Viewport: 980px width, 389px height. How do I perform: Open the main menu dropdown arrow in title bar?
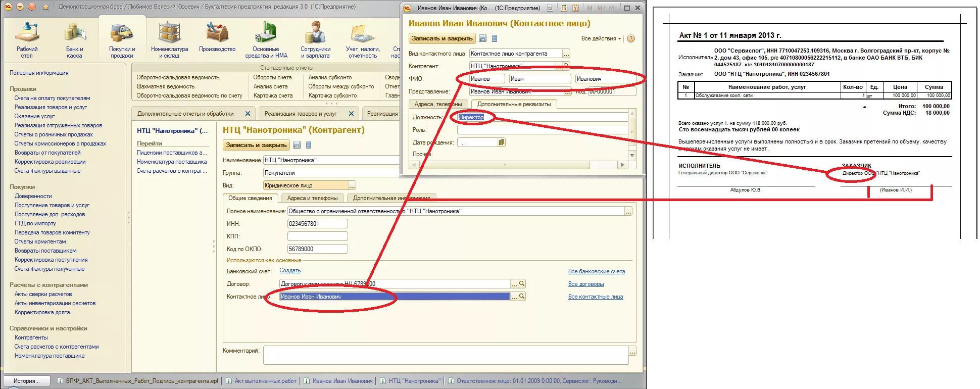[20, 7]
